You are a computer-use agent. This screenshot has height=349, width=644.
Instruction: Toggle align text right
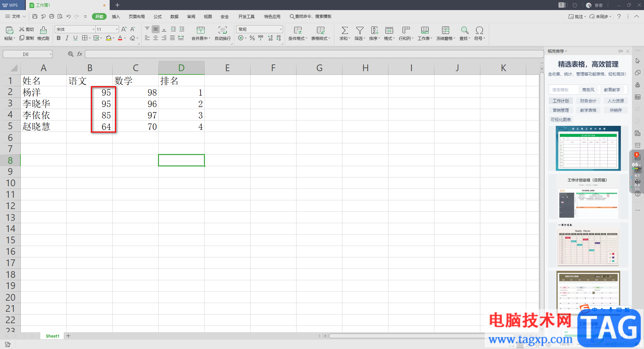click(x=164, y=38)
